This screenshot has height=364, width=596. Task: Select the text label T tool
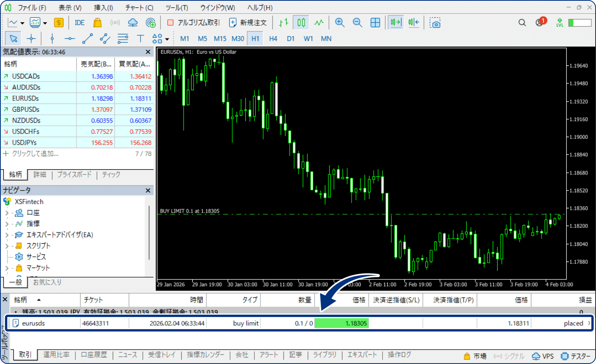point(140,38)
